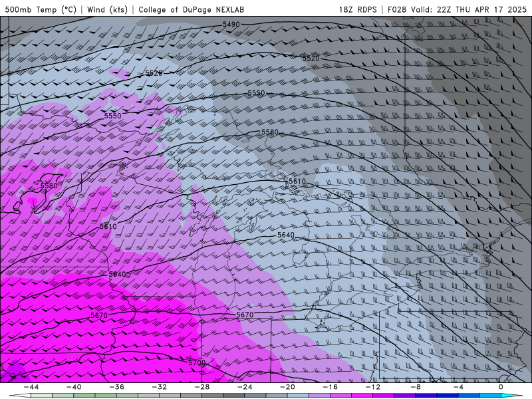Click the colorbar label -44

point(31,387)
